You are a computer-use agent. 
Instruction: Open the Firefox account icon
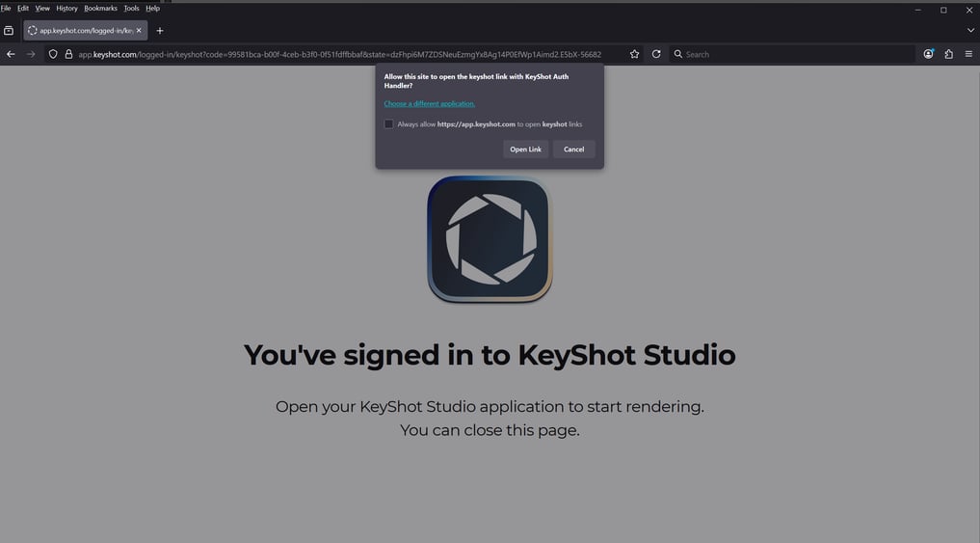928,54
